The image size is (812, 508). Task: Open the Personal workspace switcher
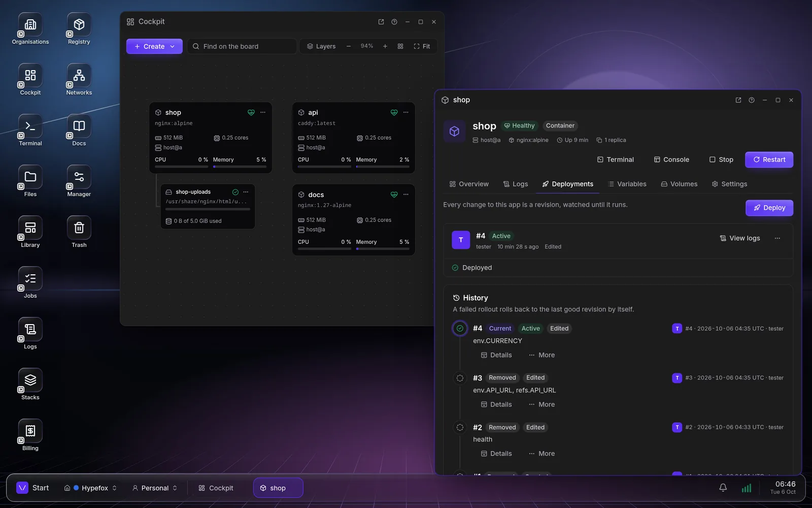point(155,488)
